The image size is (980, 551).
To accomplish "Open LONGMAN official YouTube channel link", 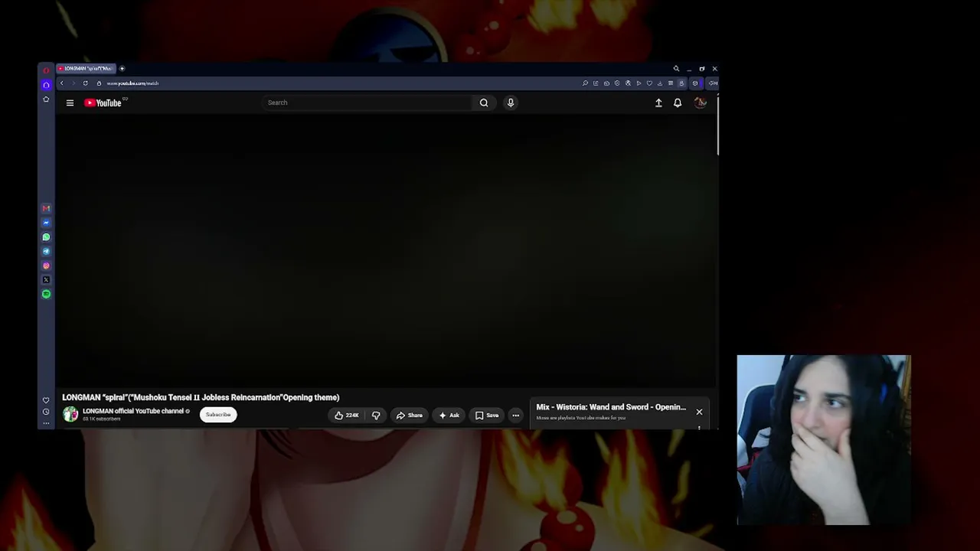I will click(133, 411).
